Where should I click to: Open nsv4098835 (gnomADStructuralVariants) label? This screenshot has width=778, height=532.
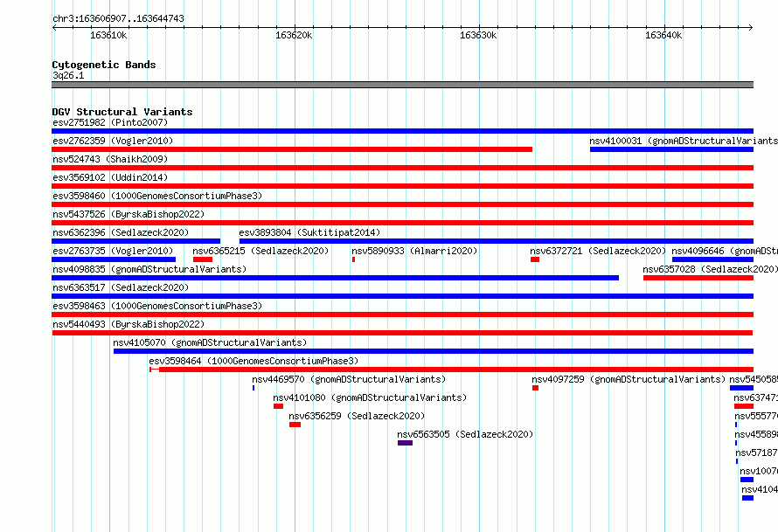[x=149, y=269]
